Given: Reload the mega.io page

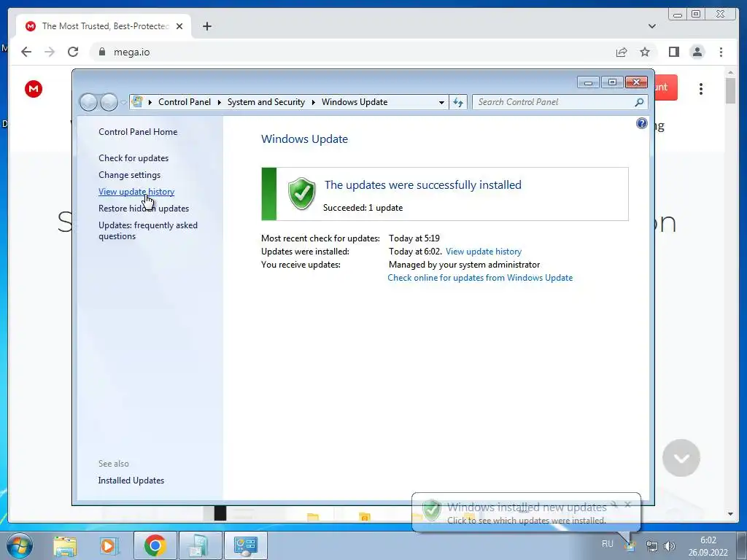Looking at the screenshot, I should tap(73, 52).
